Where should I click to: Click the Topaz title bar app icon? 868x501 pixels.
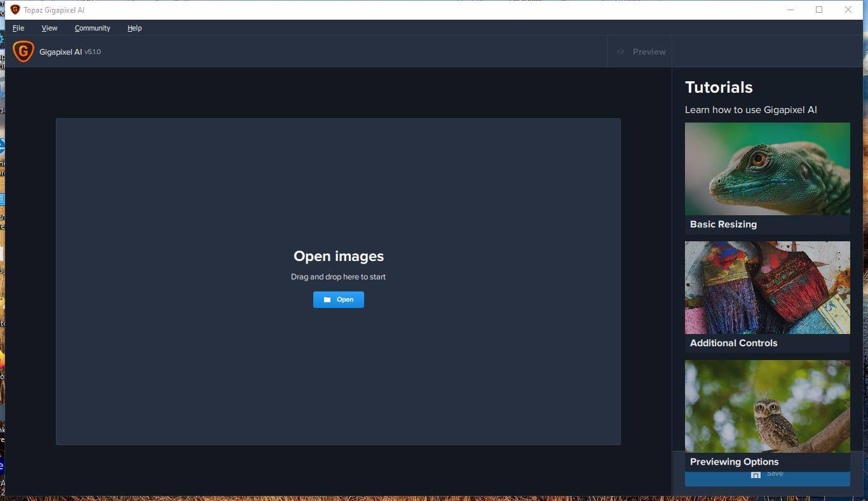15,10
